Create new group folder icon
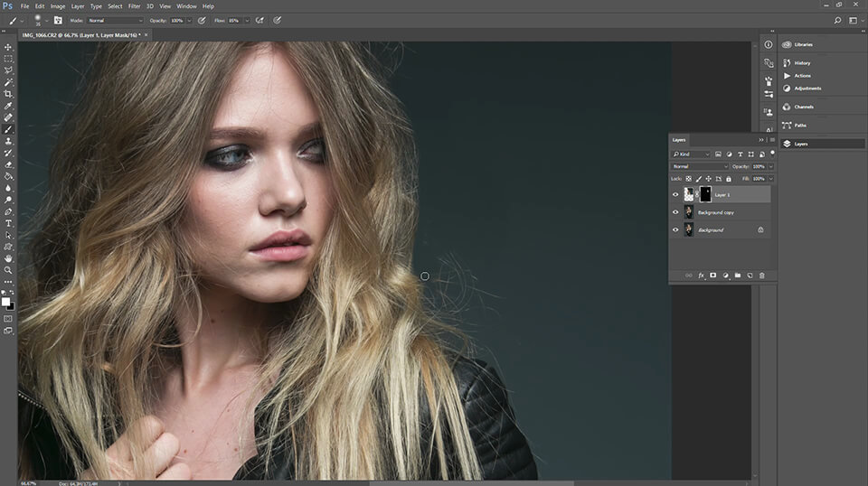 [738, 276]
